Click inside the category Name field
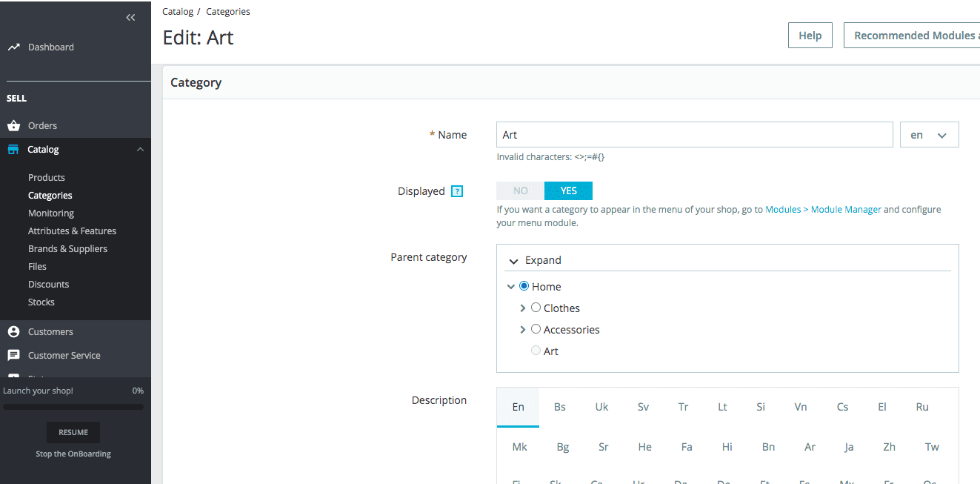 click(x=694, y=134)
